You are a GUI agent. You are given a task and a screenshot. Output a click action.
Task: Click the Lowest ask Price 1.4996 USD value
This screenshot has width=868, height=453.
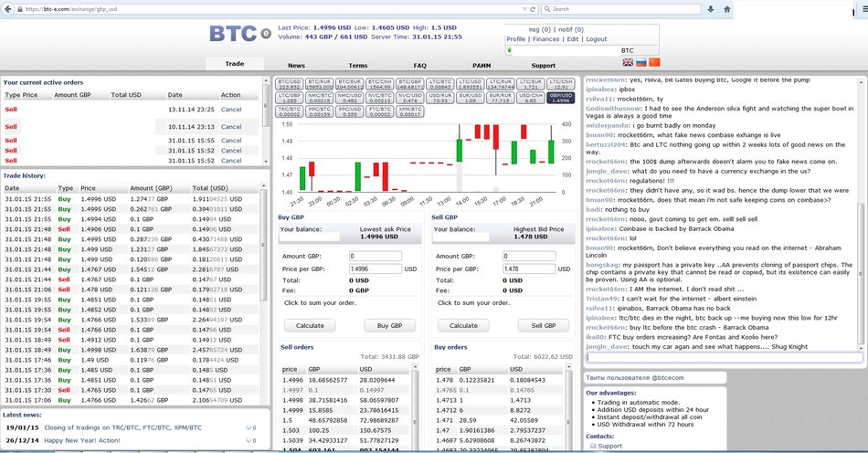coord(379,237)
